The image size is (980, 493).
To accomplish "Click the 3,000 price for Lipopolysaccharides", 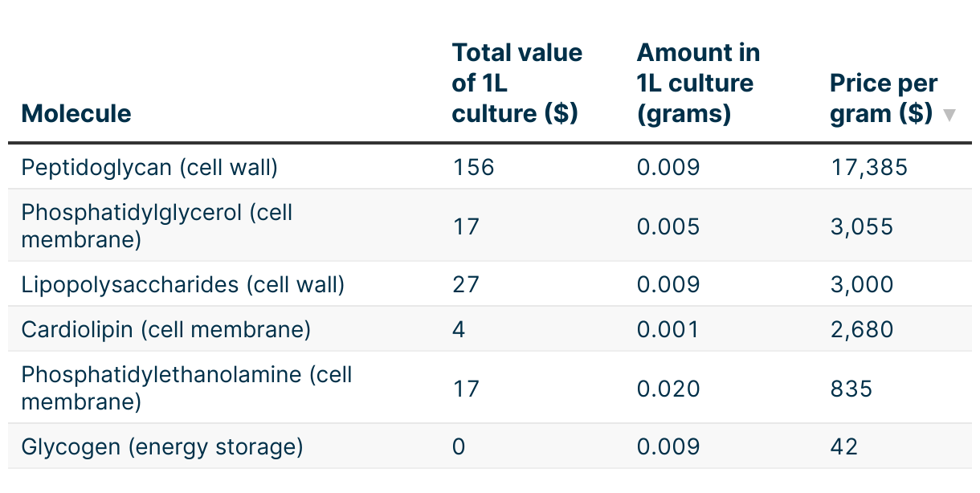I will (x=861, y=284).
